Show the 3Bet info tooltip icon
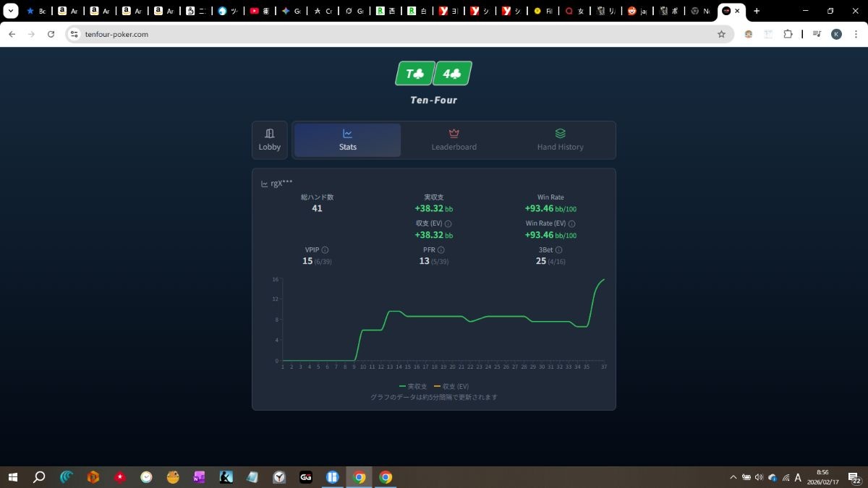Image resolution: width=868 pixels, height=488 pixels. [x=559, y=250]
